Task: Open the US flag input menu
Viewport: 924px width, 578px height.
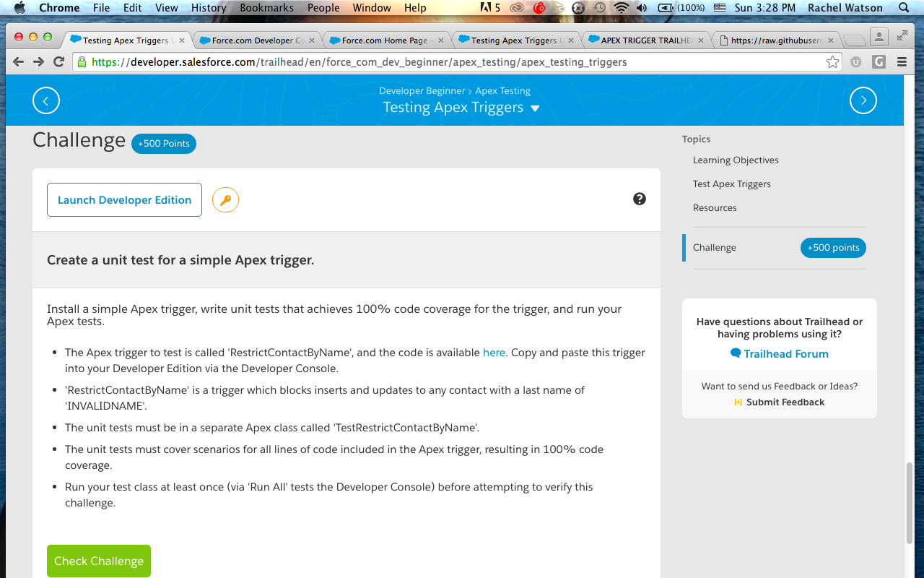Action: (719, 8)
